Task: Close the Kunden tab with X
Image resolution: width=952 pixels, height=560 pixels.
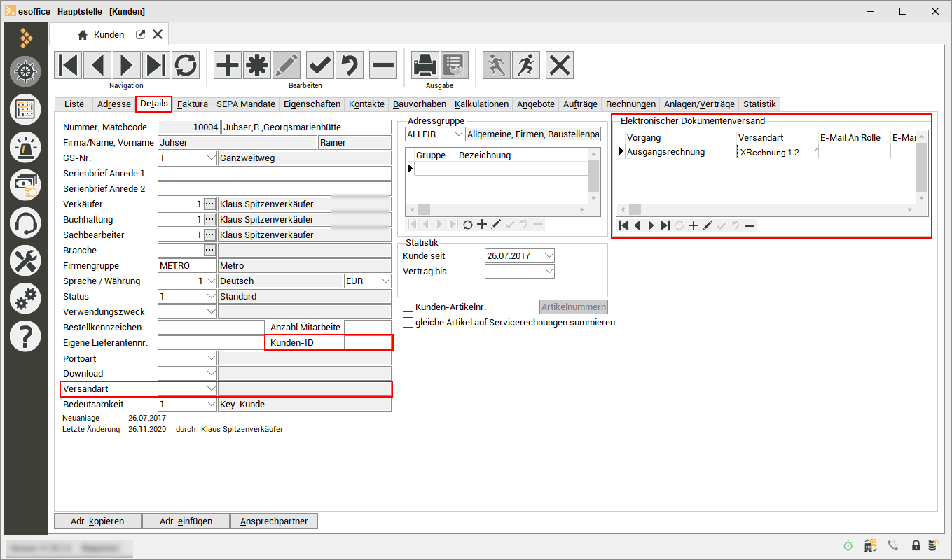Action: (x=158, y=35)
